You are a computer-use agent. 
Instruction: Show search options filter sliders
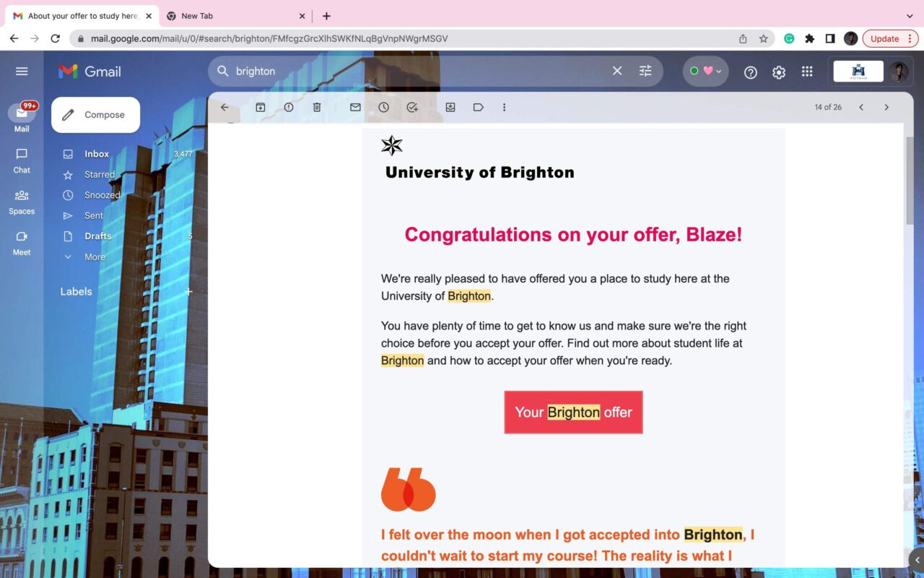(x=645, y=71)
